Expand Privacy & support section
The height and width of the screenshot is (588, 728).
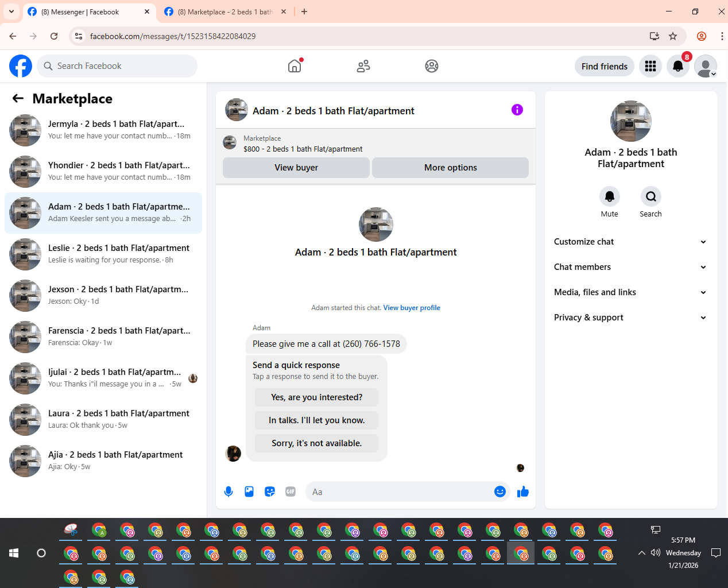630,318
